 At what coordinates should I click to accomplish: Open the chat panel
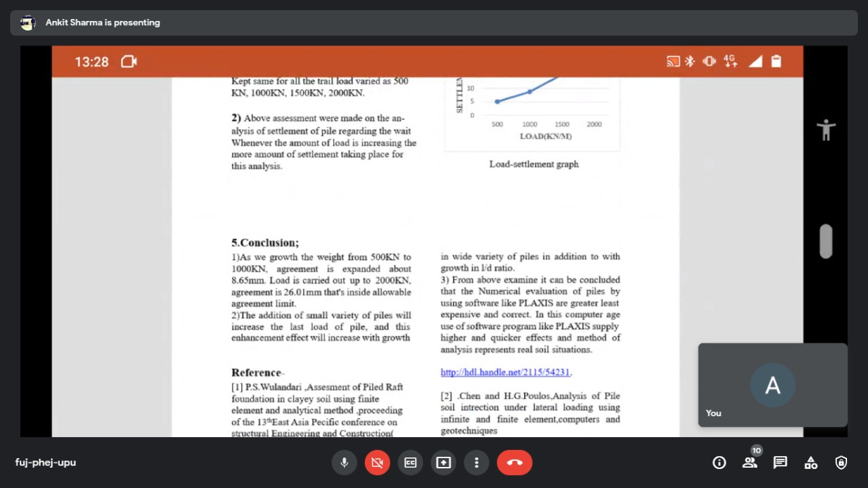point(781,463)
